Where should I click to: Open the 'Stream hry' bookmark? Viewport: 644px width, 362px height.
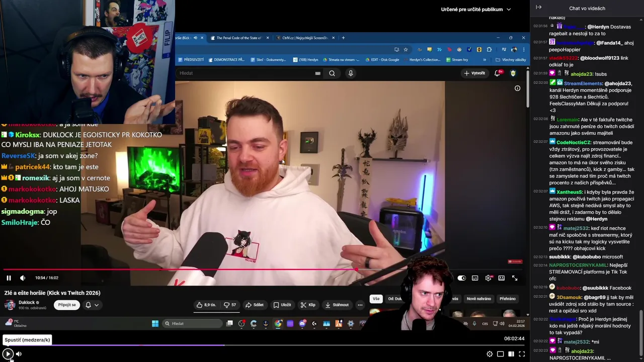point(457,60)
